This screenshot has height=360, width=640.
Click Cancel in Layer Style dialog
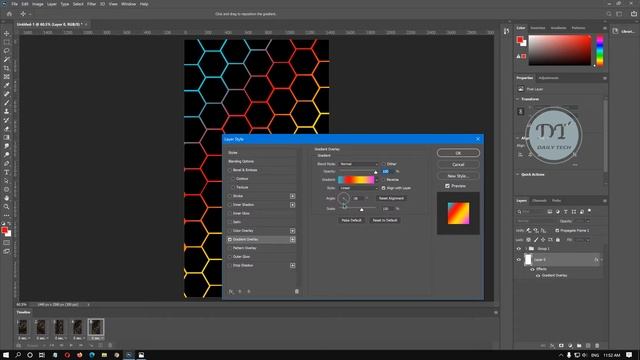pyautogui.click(x=458, y=164)
